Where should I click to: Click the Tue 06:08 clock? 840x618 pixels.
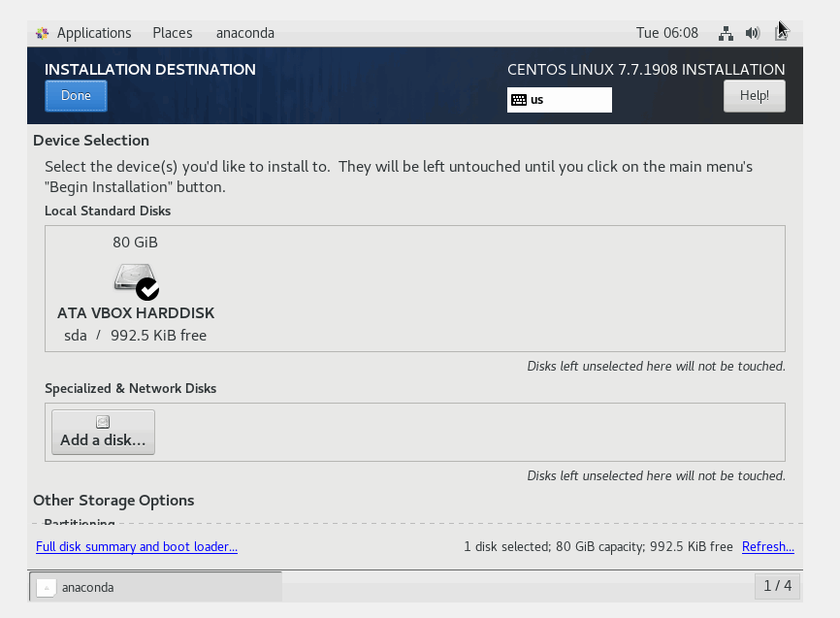(666, 33)
